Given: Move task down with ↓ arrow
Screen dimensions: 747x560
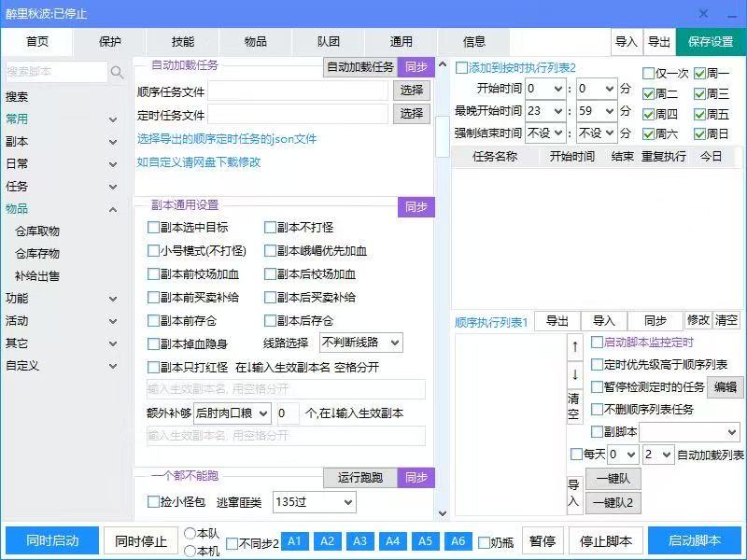Looking at the screenshot, I should (575, 375).
